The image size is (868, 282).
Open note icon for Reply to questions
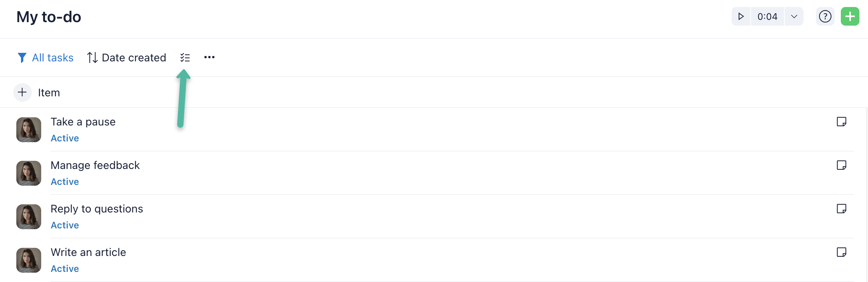[842, 209]
